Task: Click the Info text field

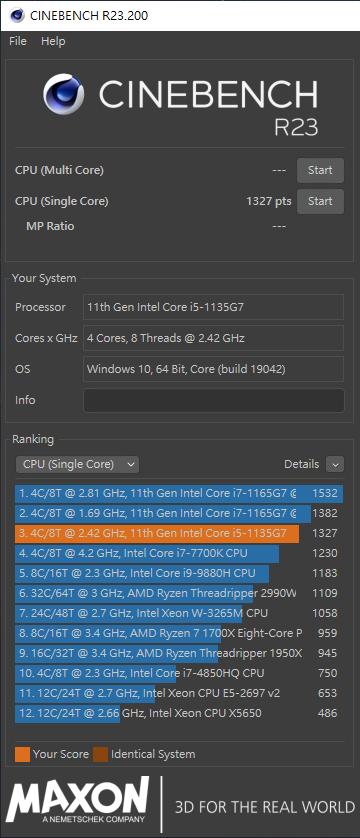Action: pyautogui.click(x=214, y=400)
